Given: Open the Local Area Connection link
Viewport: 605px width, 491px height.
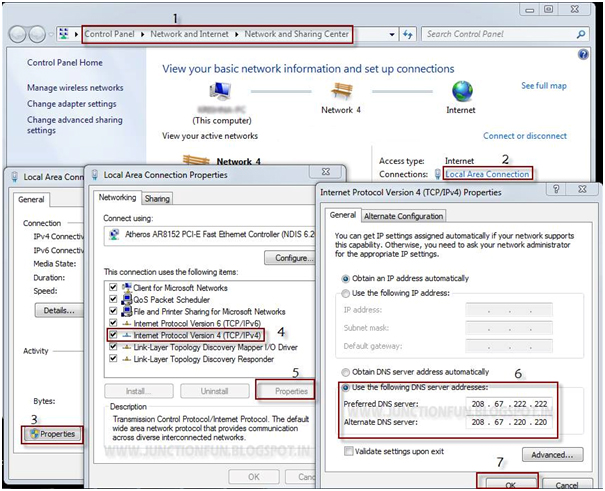Looking at the screenshot, I should (x=485, y=174).
